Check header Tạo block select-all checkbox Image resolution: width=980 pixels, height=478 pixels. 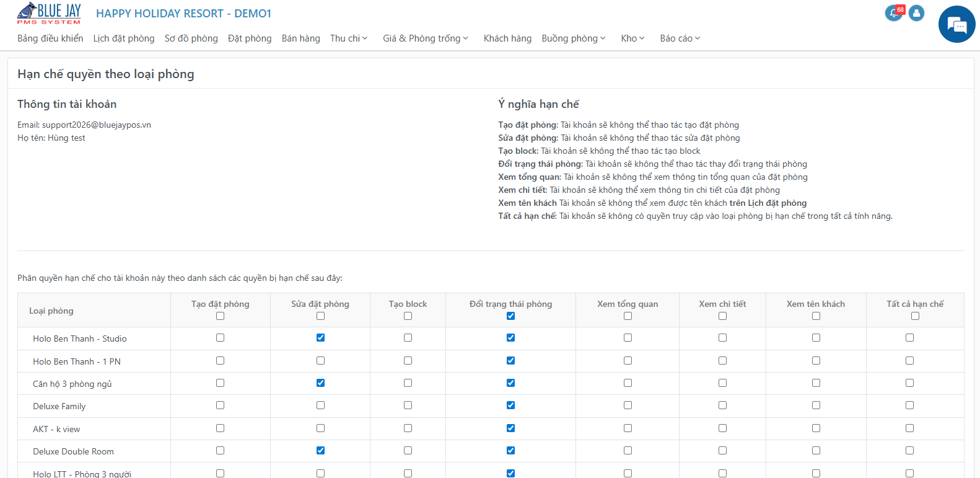click(408, 316)
